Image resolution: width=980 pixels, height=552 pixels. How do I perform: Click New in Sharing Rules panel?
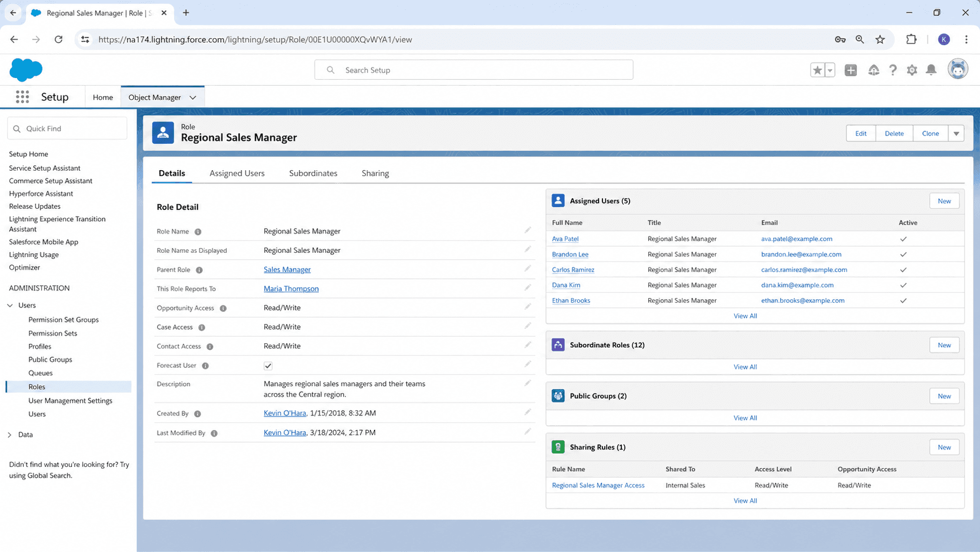944,447
